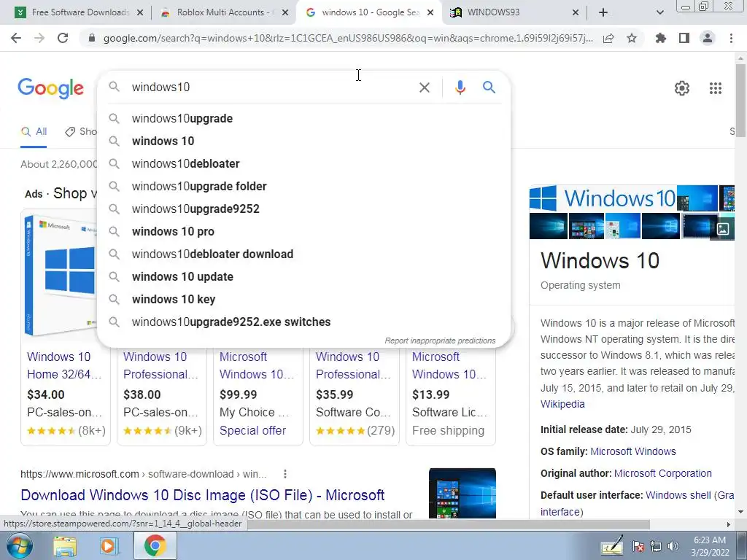Switch to the WINDOWS93 tab
747x560 pixels.
click(x=515, y=12)
